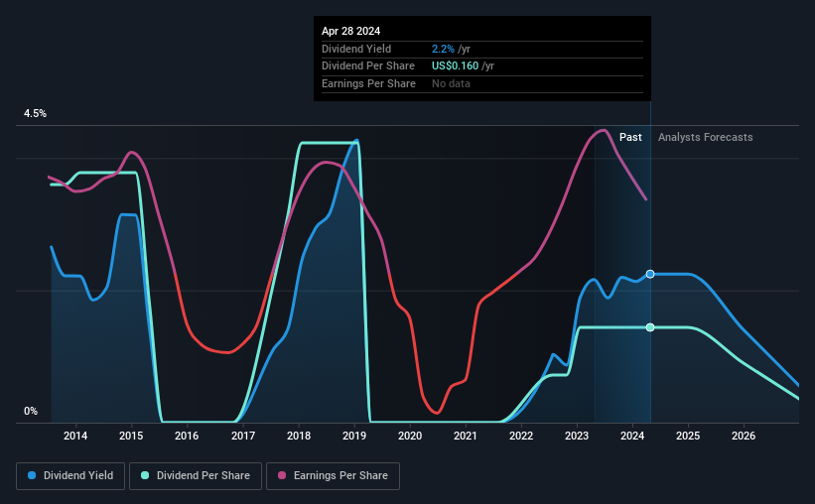Click the 2022 label on the x-axis

(521, 436)
